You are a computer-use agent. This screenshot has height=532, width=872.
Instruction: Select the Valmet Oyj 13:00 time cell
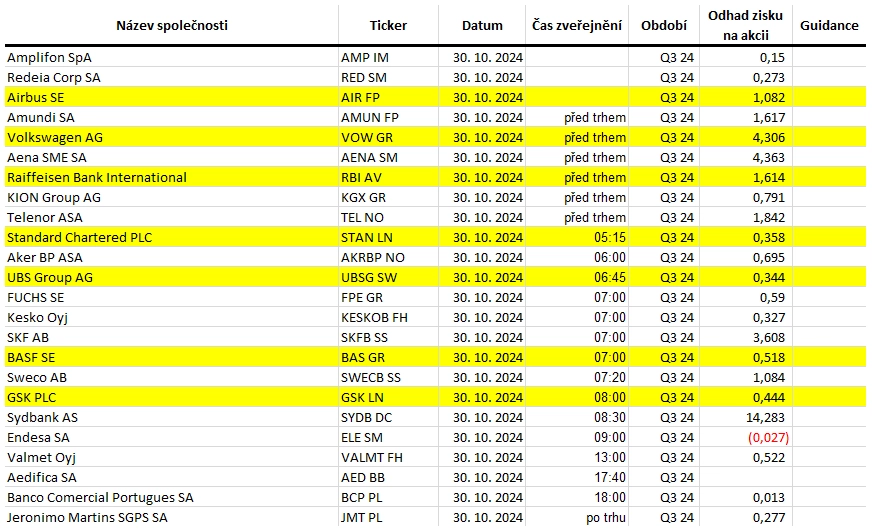(x=577, y=458)
